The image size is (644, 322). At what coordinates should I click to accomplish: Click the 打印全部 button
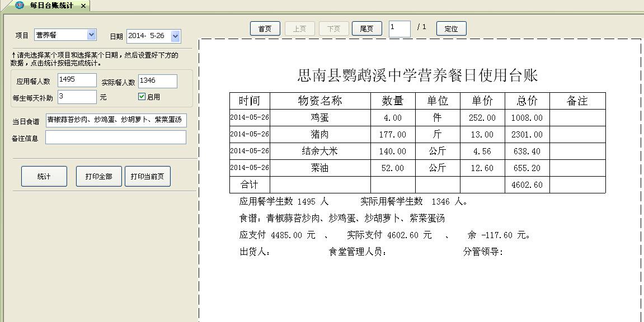tap(98, 177)
